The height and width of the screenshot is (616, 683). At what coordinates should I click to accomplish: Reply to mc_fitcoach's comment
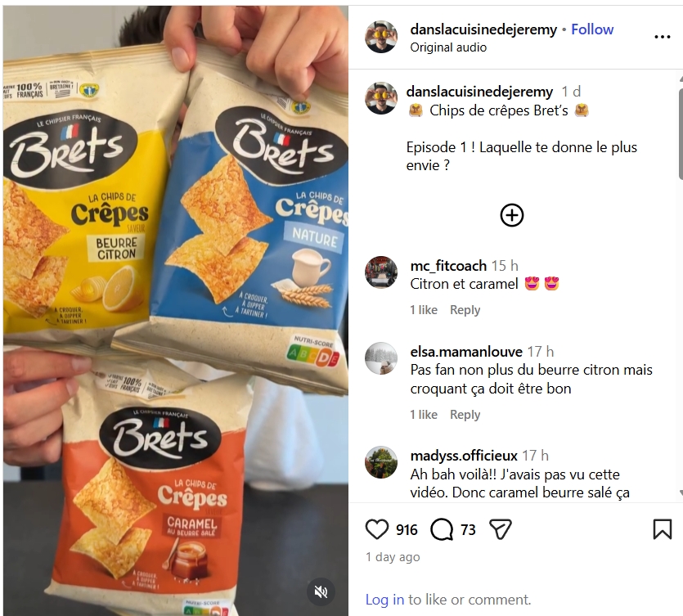(x=465, y=310)
